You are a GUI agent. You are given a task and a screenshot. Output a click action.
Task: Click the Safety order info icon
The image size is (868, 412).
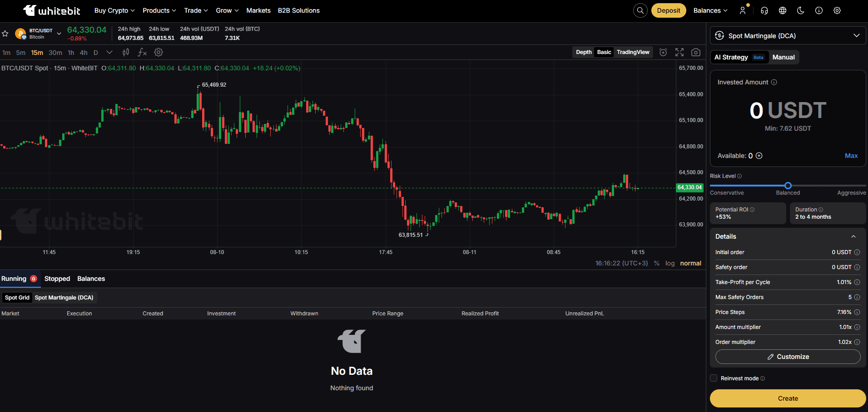[857, 267]
